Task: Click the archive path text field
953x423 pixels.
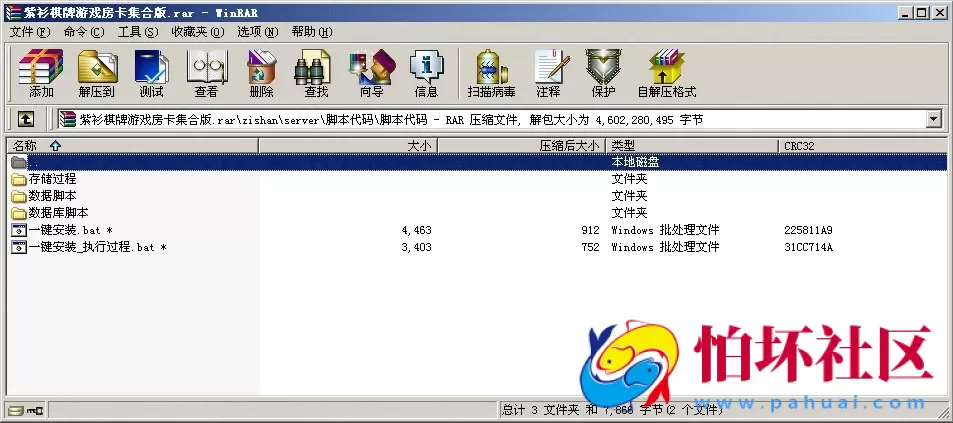Action: click(x=492, y=120)
